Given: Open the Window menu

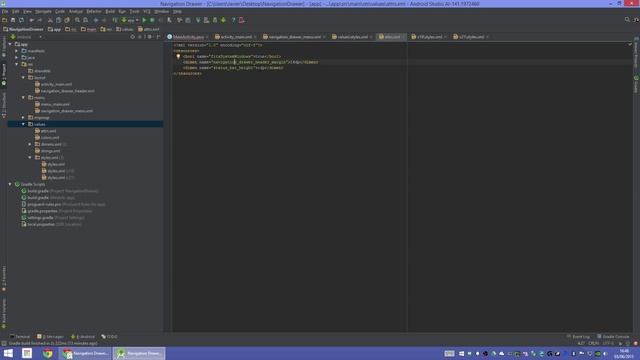Looking at the screenshot, I should pyautogui.click(x=162, y=11).
